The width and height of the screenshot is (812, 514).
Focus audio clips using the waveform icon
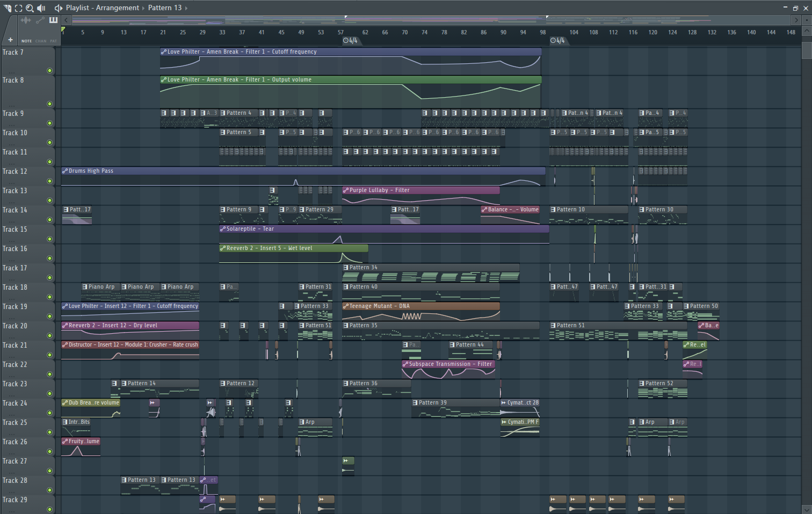(26, 20)
